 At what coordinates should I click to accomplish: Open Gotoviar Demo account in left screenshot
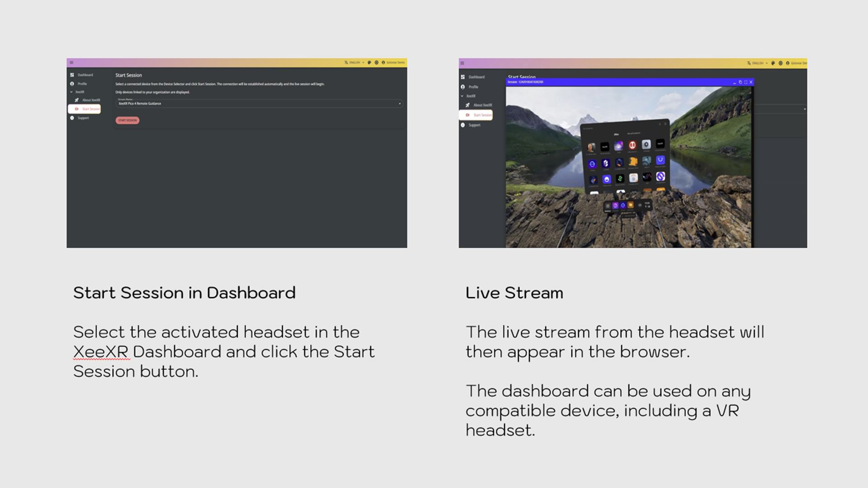click(x=393, y=63)
